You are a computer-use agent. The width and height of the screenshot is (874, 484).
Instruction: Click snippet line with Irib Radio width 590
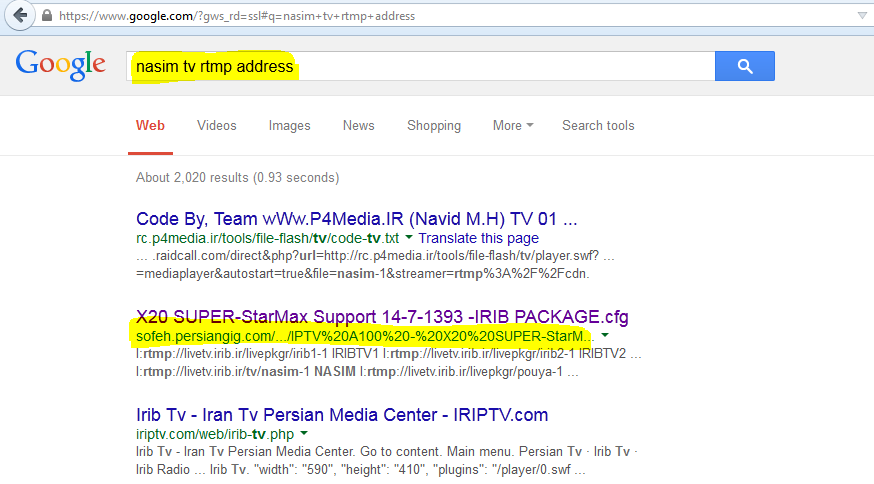pos(360,470)
